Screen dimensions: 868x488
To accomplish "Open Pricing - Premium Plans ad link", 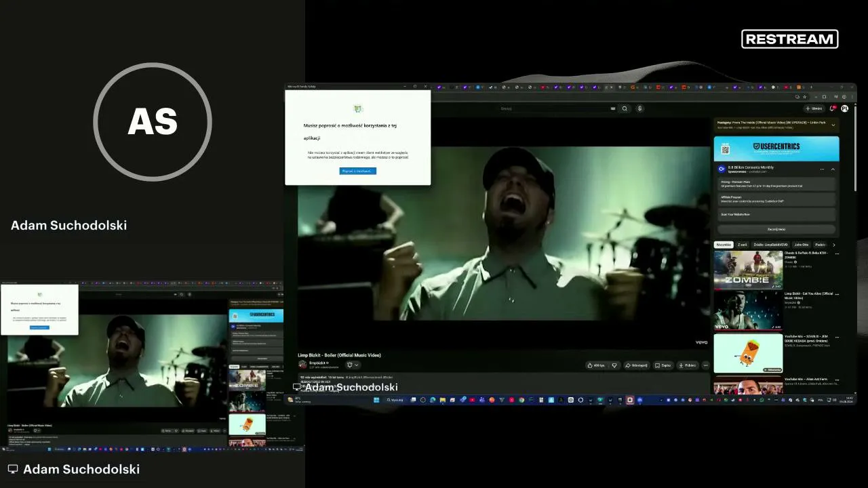I will tap(776, 184).
